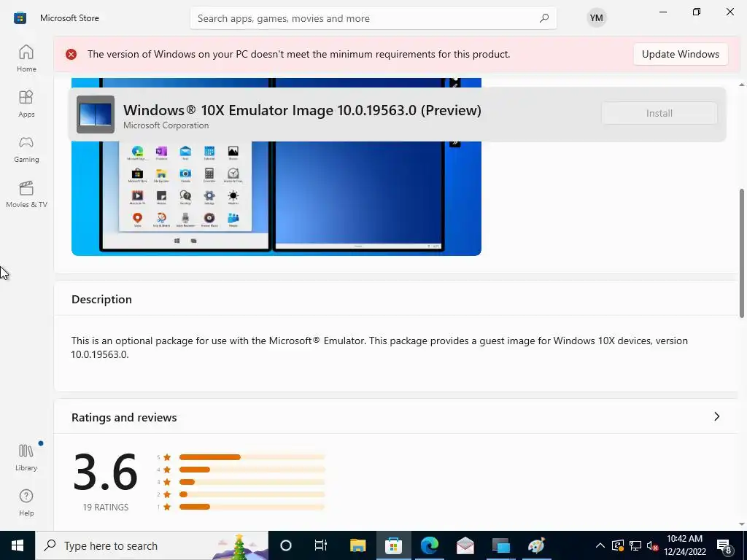Click the Description heading
The image size is (747, 560).
point(101,300)
